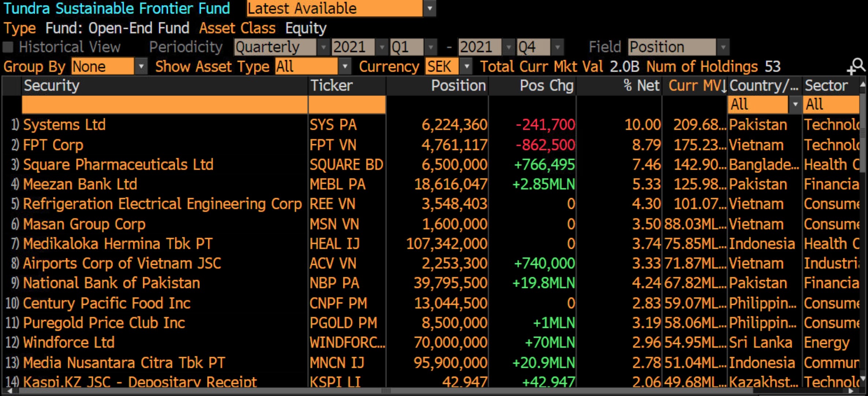Click position value 107,342,000
The width and height of the screenshot is (868, 396).
447,244
